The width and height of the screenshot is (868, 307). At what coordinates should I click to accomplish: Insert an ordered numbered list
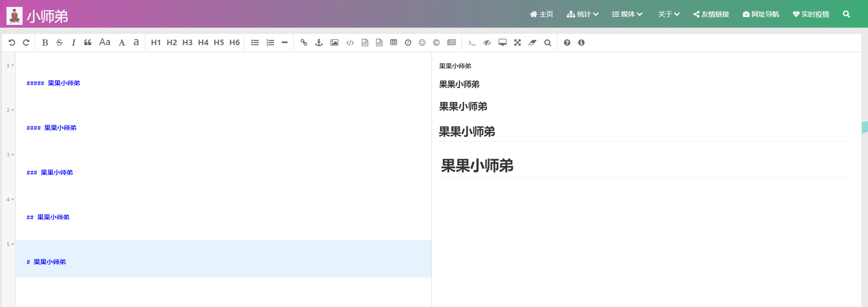(270, 42)
